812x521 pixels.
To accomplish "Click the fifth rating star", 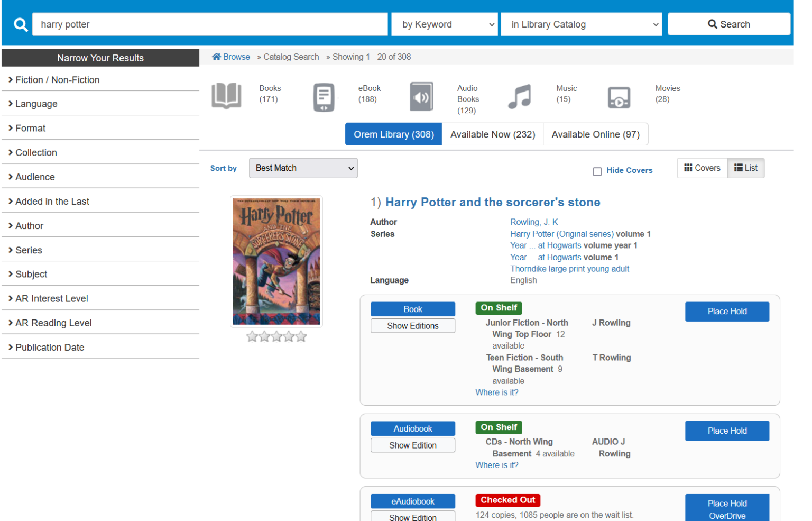I will point(301,336).
